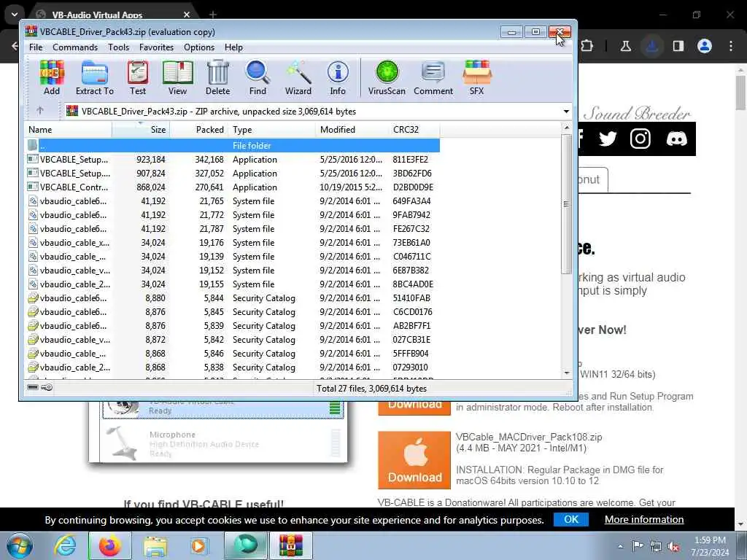The height and width of the screenshot is (560, 747).
Task: Sort by Packed column header
Action: coord(199,130)
